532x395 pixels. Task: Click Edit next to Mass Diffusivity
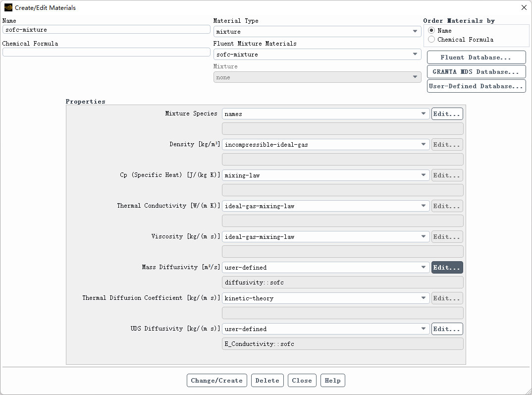click(x=447, y=268)
